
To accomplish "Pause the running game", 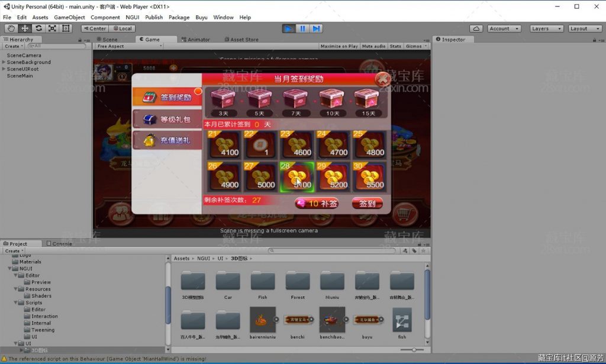I will pos(303,28).
